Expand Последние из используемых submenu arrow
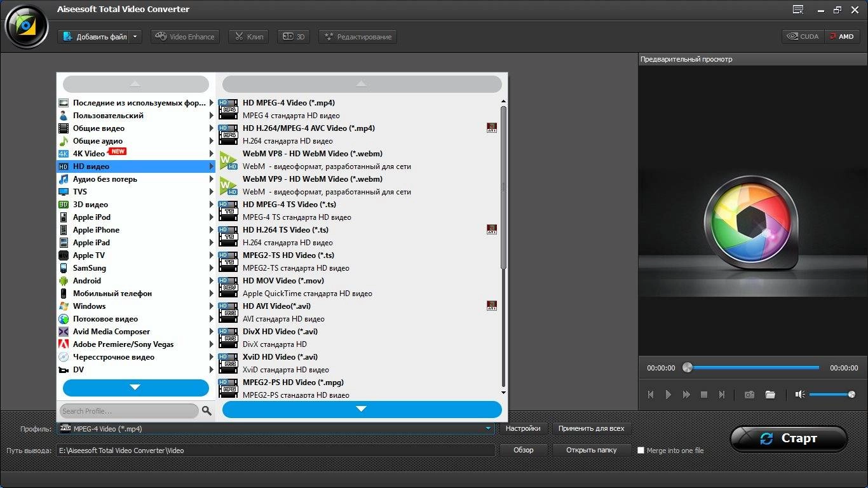Viewport: 868px width, 488px height. (212, 103)
